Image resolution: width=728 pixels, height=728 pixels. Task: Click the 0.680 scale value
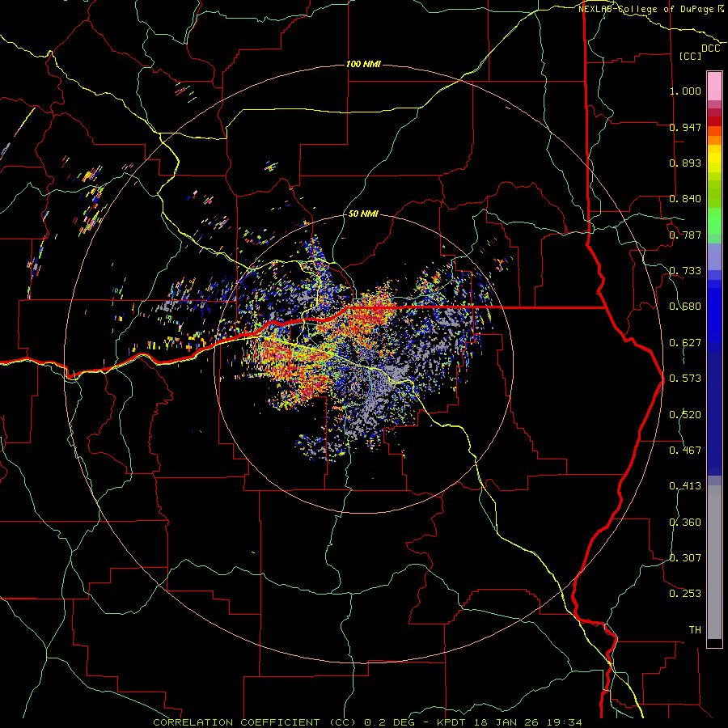[685, 307]
